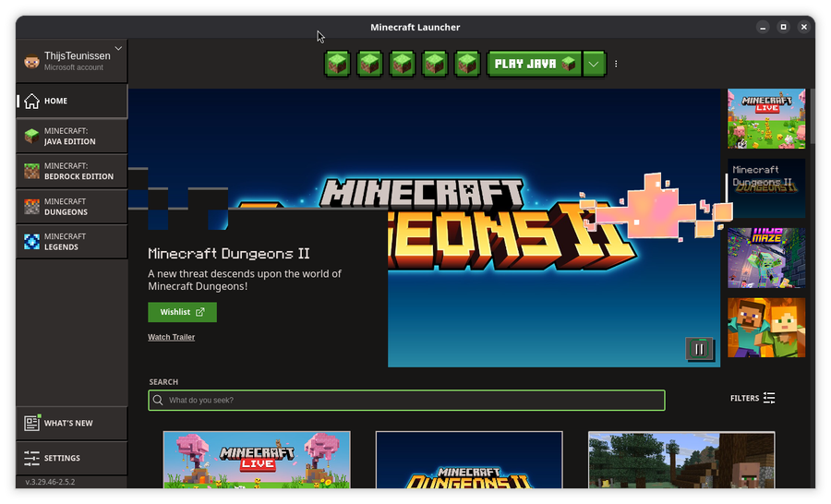This screenshot has width=831, height=504.
Task: Pause the hero banner carousel
Action: point(699,349)
